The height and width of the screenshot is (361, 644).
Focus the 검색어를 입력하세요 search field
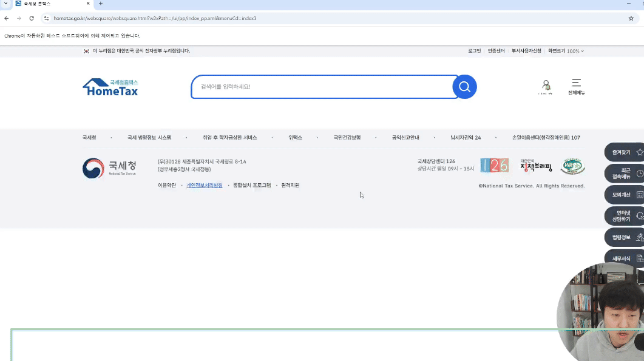pyautogui.click(x=325, y=87)
